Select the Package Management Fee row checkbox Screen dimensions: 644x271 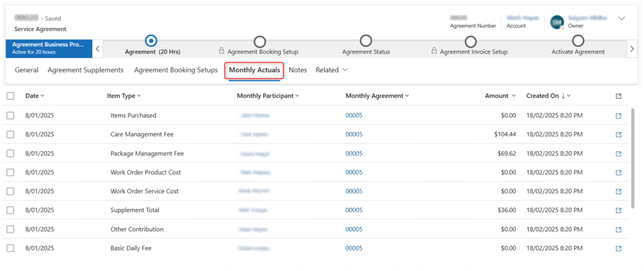point(10,153)
